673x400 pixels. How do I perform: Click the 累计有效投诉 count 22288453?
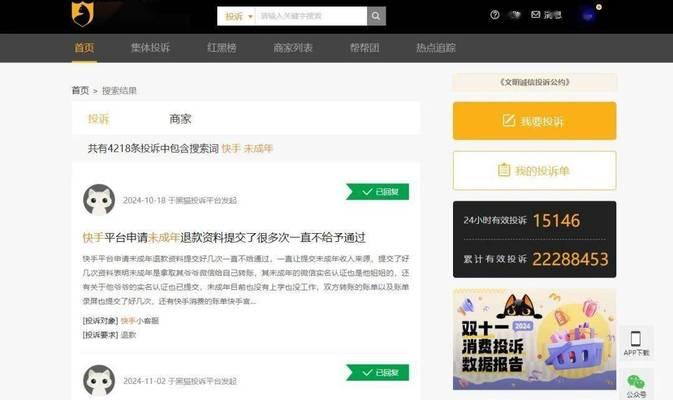[x=570, y=259]
